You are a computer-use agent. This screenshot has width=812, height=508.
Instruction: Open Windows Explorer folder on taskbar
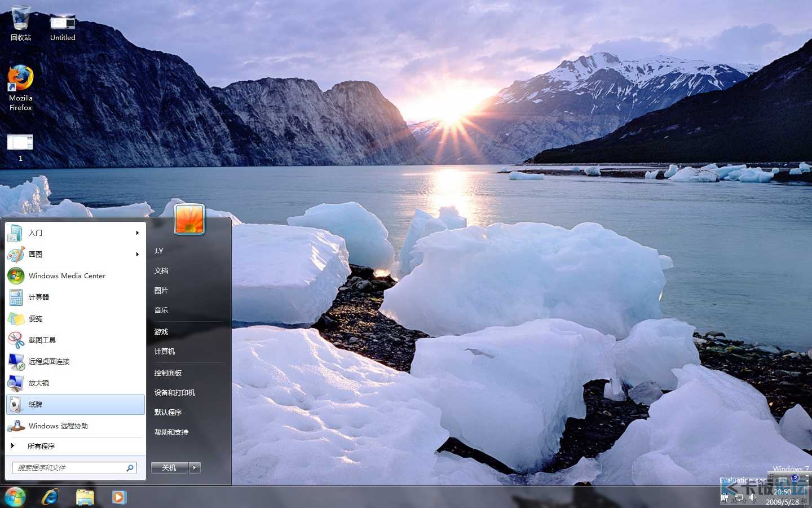pos(85,497)
